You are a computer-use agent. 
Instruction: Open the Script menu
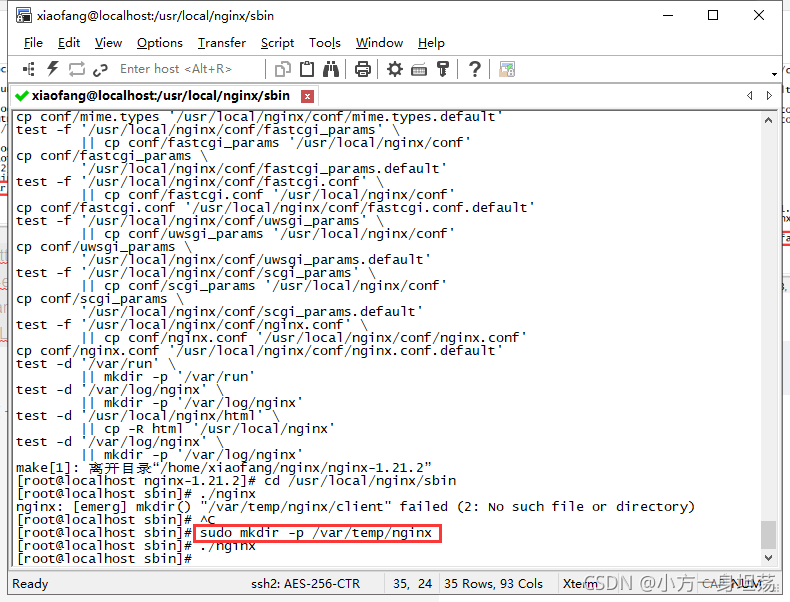(277, 43)
